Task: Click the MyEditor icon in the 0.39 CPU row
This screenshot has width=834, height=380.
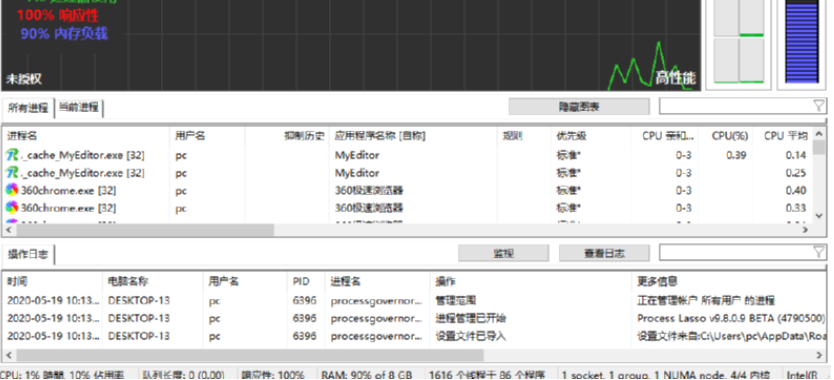Action: (12, 155)
